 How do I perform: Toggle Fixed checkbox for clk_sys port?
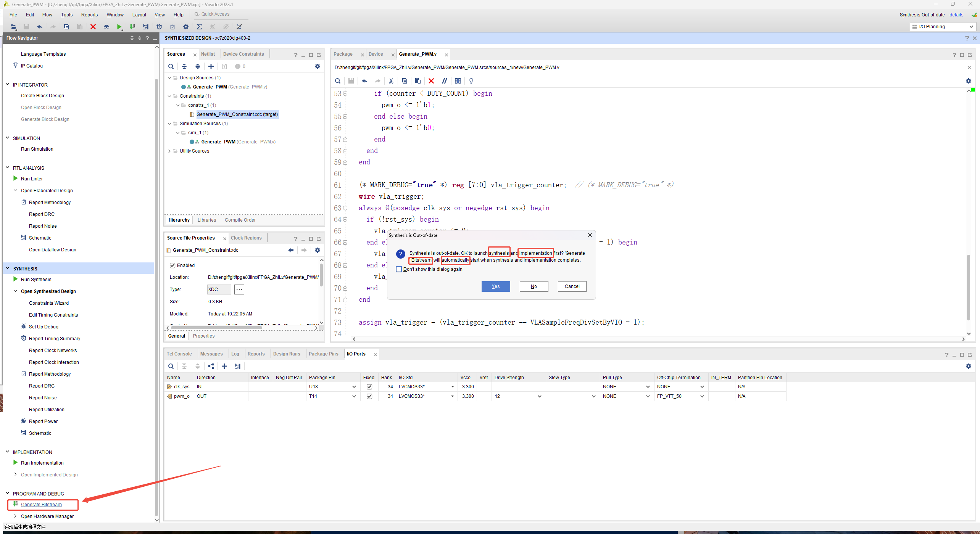pyautogui.click(x=369, y=387)
